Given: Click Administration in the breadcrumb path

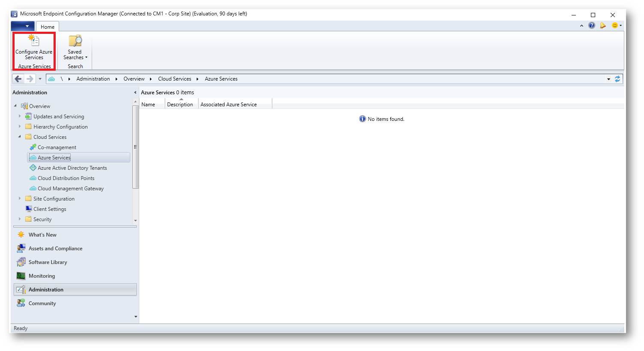Looking at the screenshot, I should 93,79.
